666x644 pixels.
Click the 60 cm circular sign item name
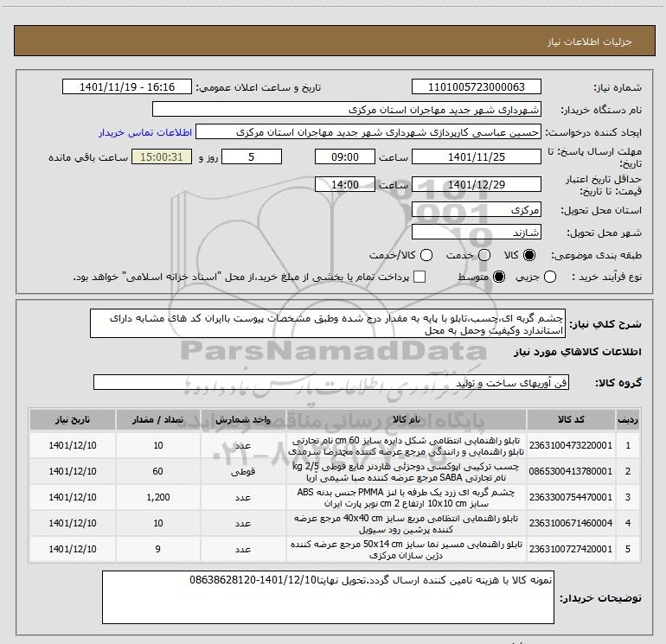406,446
